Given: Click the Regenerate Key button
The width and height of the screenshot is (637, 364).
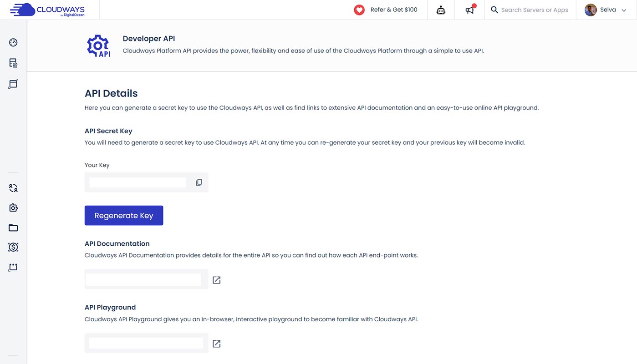Looking at the screenshot, I should (x=124, y=216).
